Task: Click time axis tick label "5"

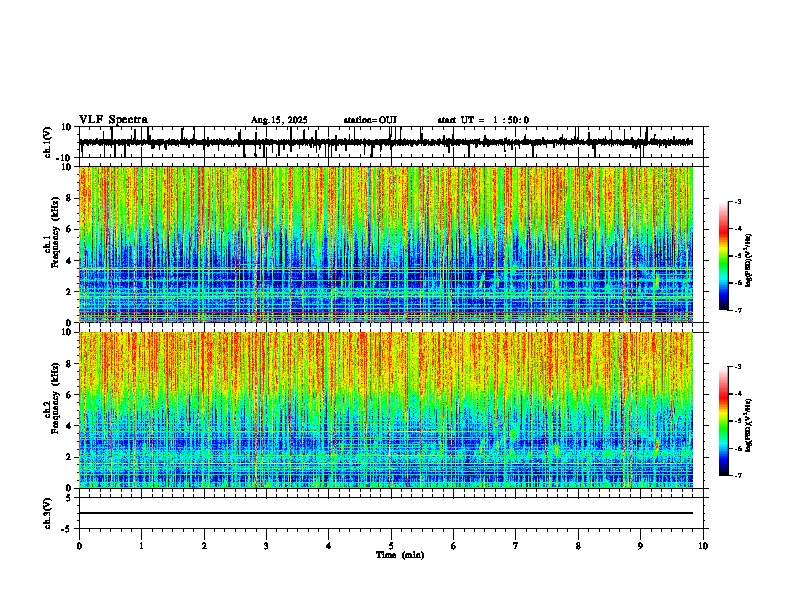Action: coord(391,546)
